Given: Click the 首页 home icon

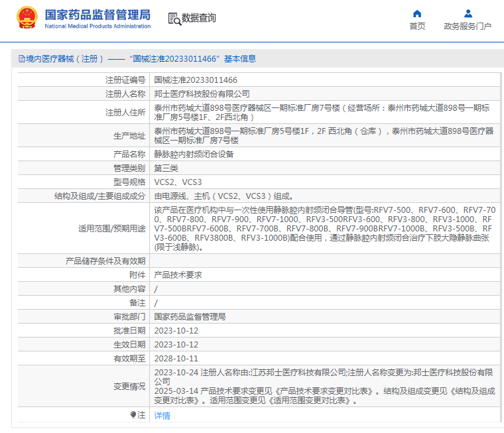Looking at the screenshot, I should 417,13.
